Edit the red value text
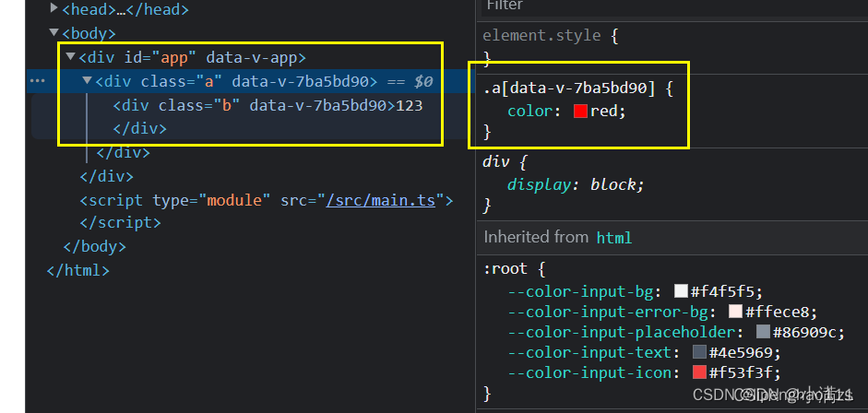Image resolution: width=868 pixels, height=413 pixels. [x=603, y=112]
